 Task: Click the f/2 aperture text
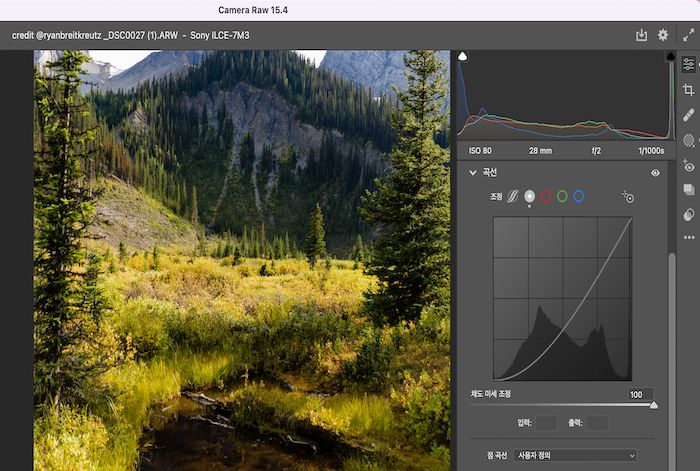(x=596, y=151)
